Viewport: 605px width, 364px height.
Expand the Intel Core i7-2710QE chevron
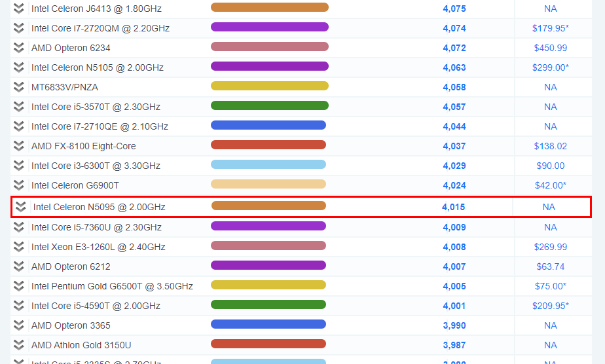[18, 126]
